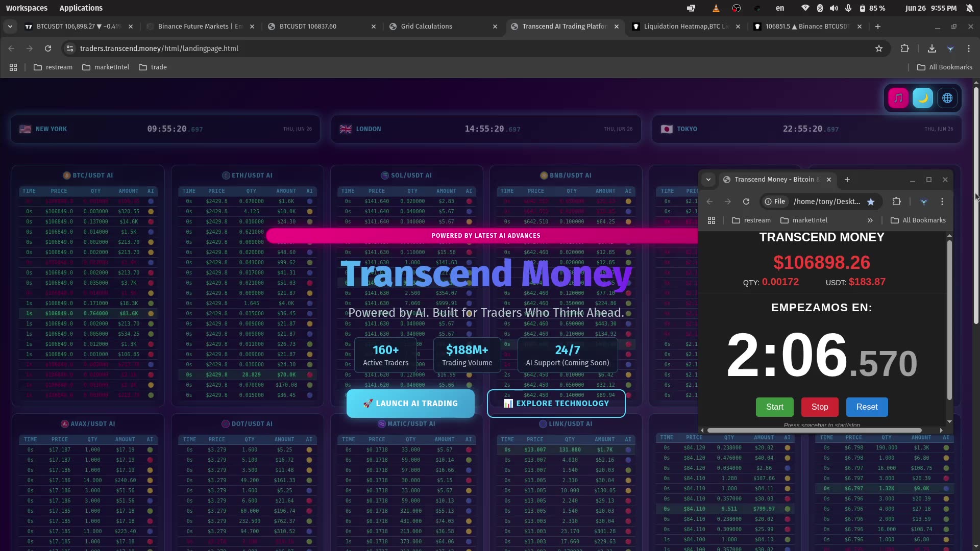This screenshot has height=551, width=980.
Task: Switch to Binance Future Markets tab
Action: (200, 27)
